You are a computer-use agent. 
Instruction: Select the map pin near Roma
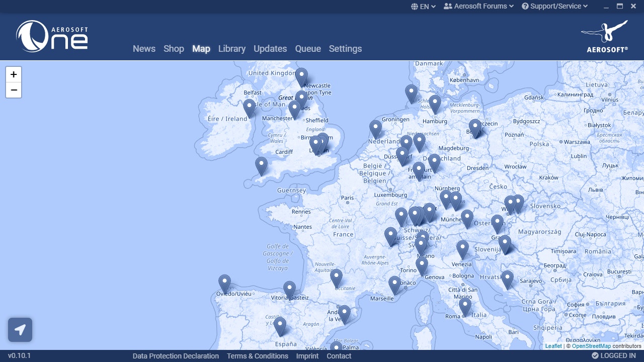pos(465,305)
